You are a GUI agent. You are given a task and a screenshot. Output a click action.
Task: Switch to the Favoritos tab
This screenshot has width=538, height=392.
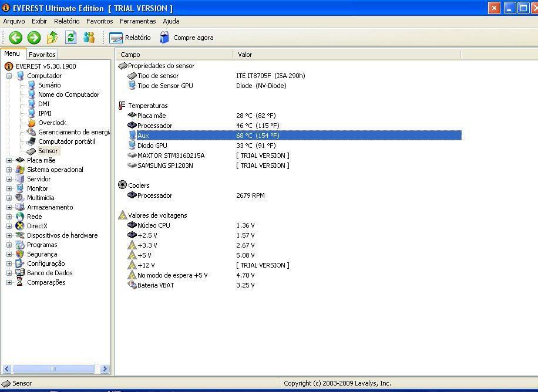42,55
